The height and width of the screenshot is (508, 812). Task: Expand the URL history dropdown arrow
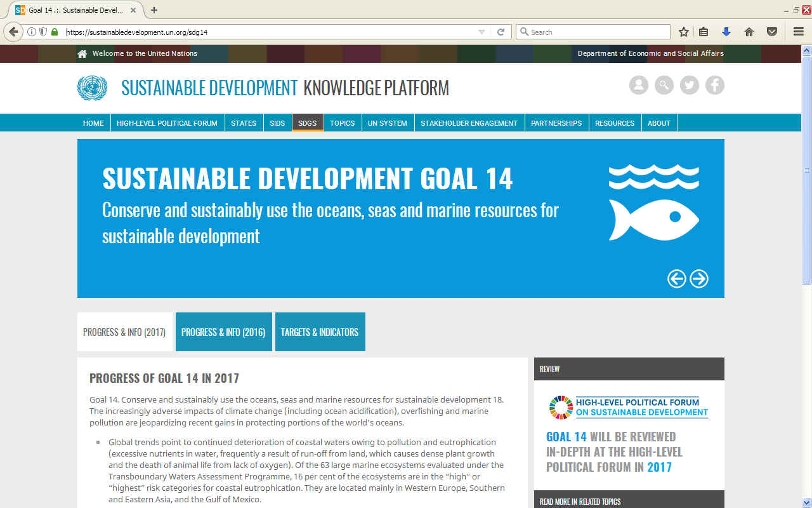tap(481, 32)
